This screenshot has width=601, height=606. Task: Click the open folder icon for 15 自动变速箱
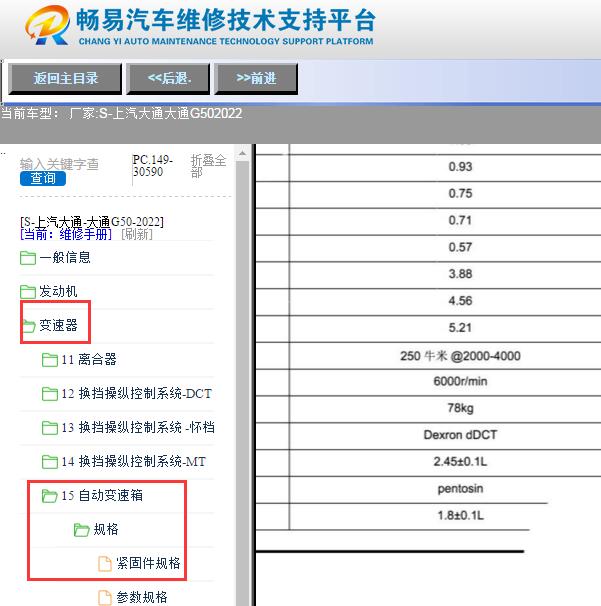pos(49,496)
